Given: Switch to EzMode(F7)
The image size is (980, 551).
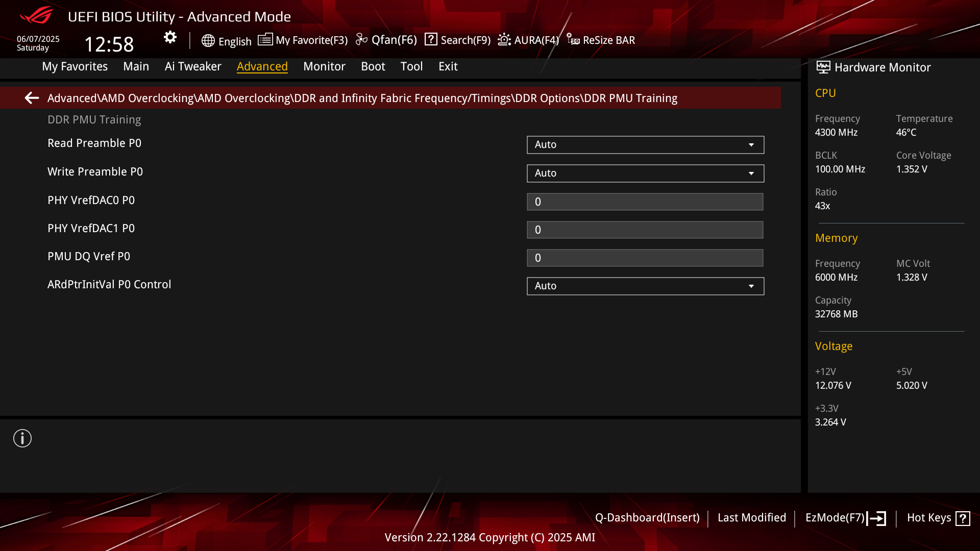Looking at the screenshot, I should [835, 517].
